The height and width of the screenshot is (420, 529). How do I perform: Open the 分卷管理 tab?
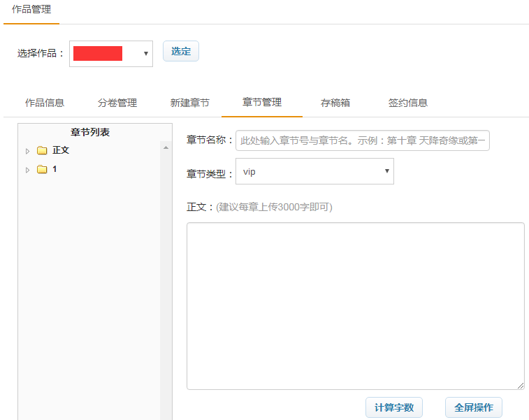pyautogui.click(x=117, y=103)
